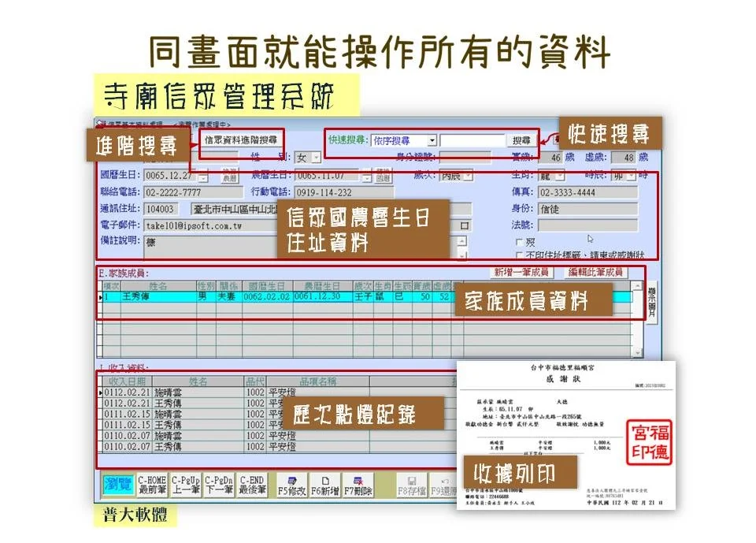Click the F5修改 edit record icon
The image size is (756, 543).
point(291,485)
